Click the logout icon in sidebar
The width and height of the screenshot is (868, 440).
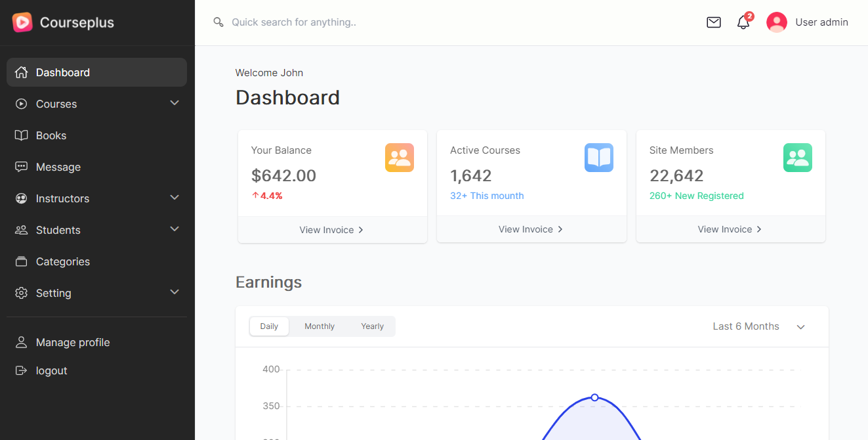point(22,370)
